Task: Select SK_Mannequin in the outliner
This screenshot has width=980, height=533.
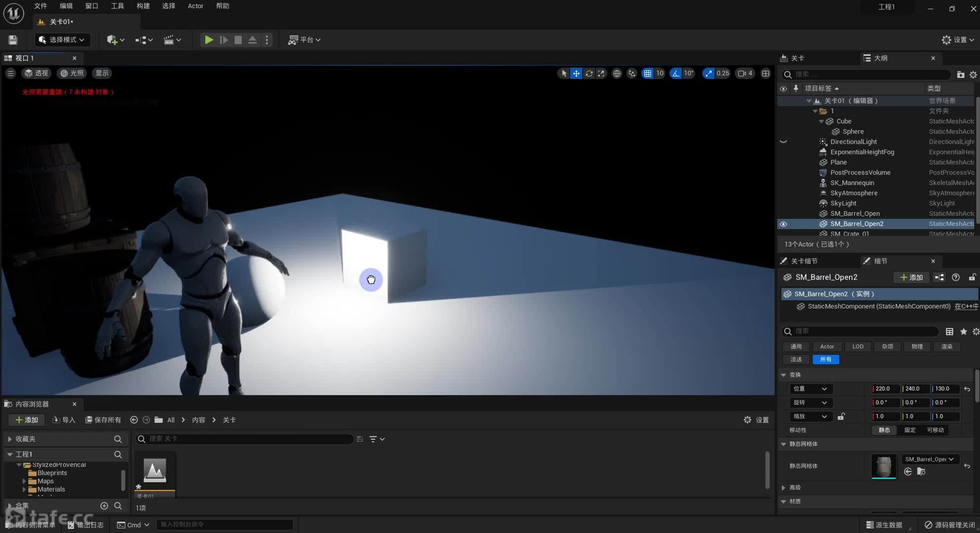Action: 852,183
